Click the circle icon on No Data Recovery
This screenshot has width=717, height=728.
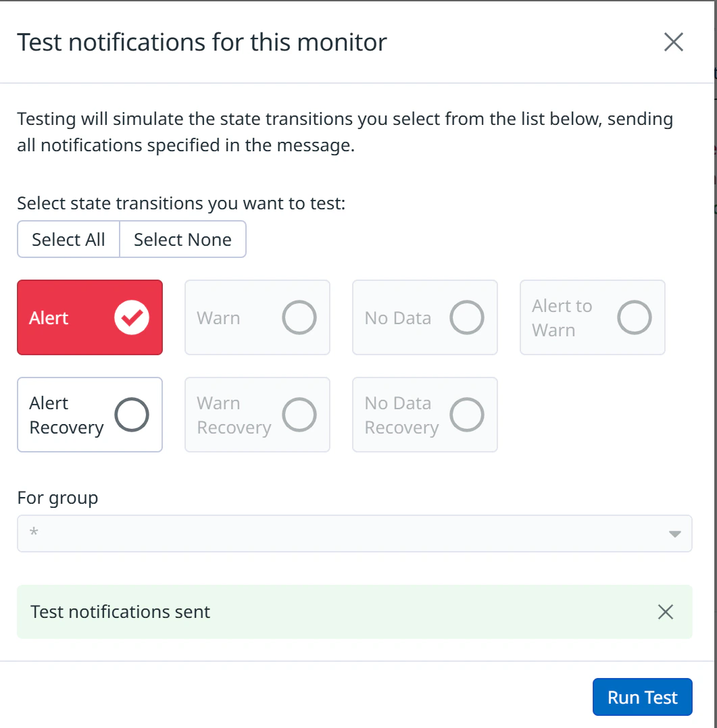(467, 415)
